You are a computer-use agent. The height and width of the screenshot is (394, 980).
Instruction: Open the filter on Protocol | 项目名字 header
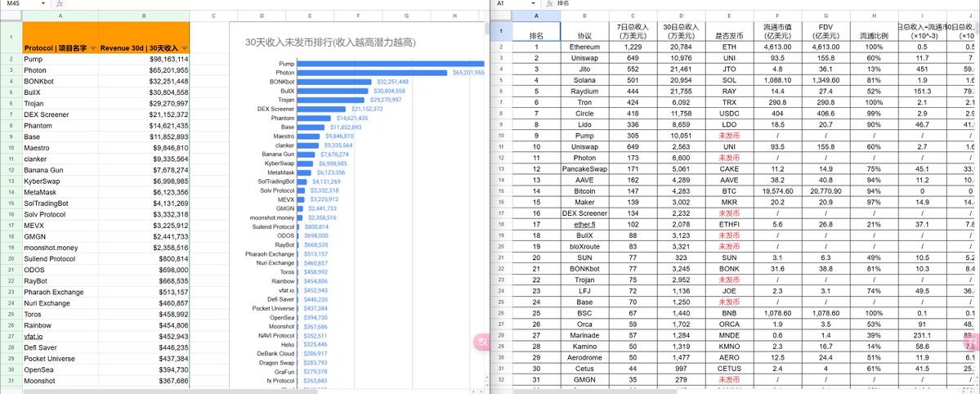tap(94, 48)
